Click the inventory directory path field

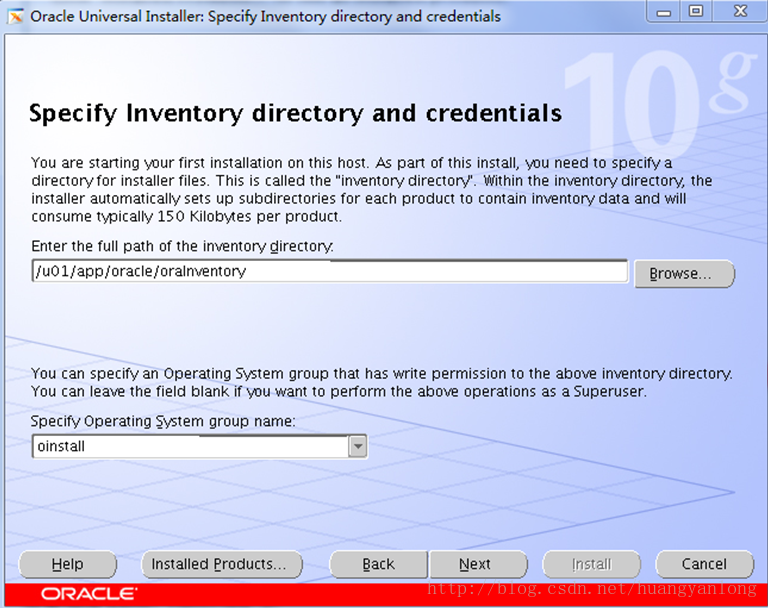pos(330,271)
